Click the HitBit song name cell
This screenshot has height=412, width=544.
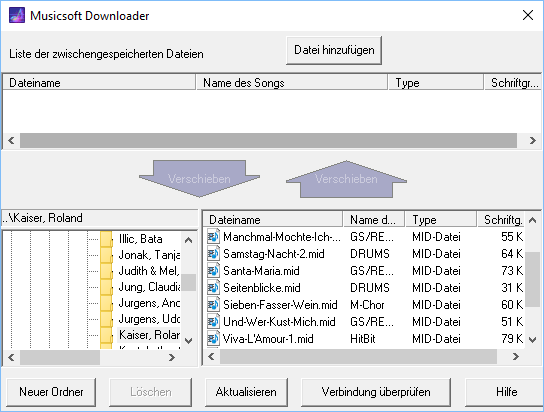point(363,338)
